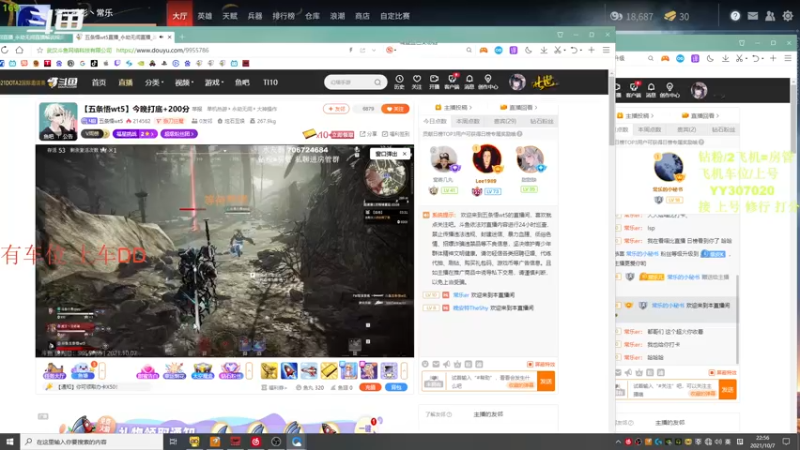
Task: Switch to 钻石粉丝 tab in front window
Action: tap(541, 121)
